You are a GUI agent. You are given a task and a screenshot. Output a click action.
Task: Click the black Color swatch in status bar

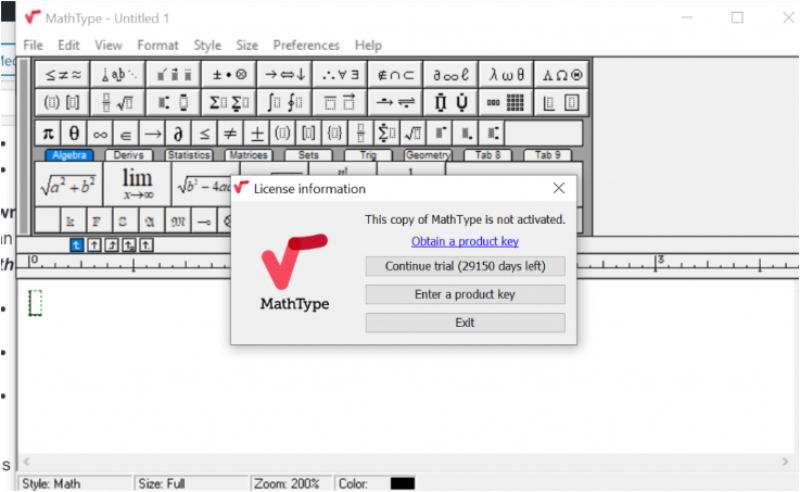click(403, 483)
